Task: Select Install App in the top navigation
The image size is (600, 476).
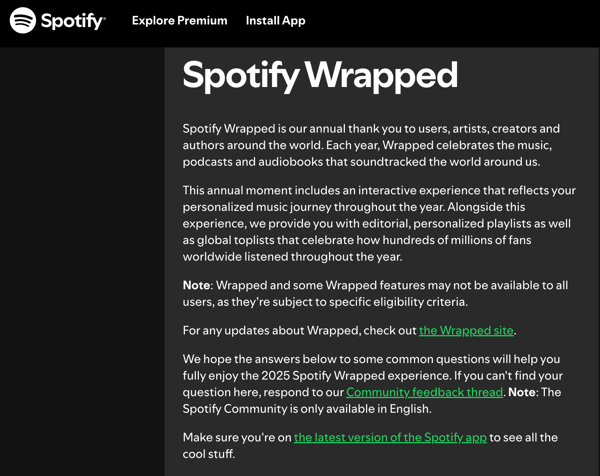Action: pos(275,21)
